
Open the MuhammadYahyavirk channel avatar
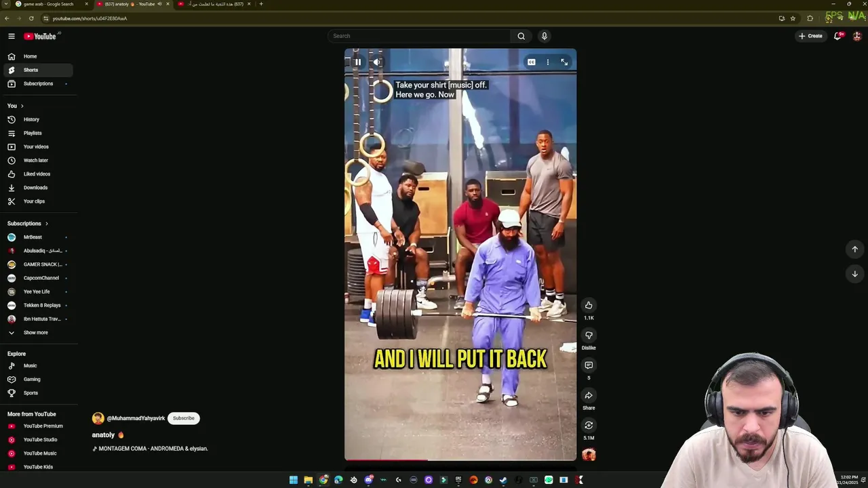coord(98,418)
